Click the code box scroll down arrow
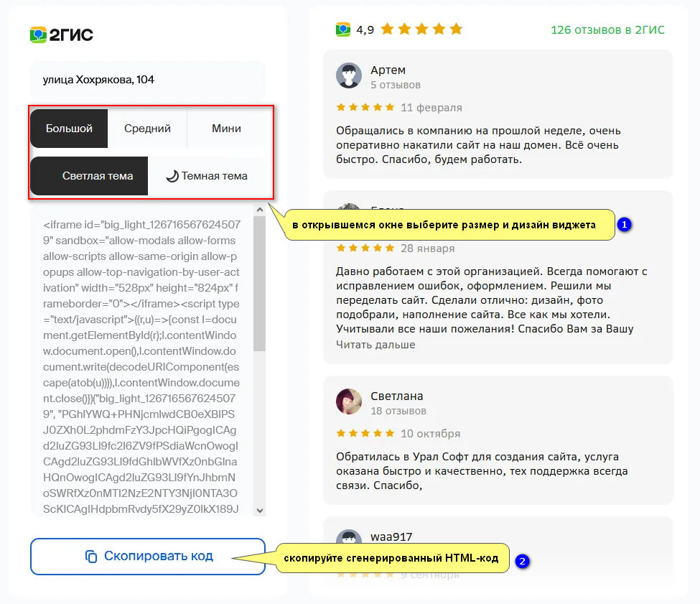This screenshot has height=604, width=700. pyautogui.click(x=260, y=510)
